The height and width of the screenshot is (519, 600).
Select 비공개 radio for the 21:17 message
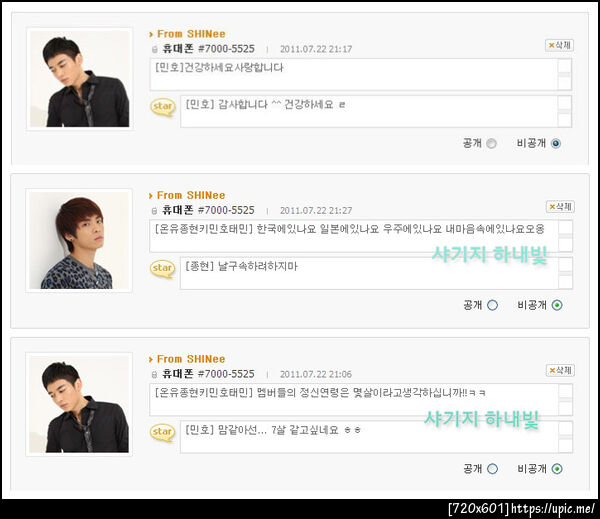point(556,144)
